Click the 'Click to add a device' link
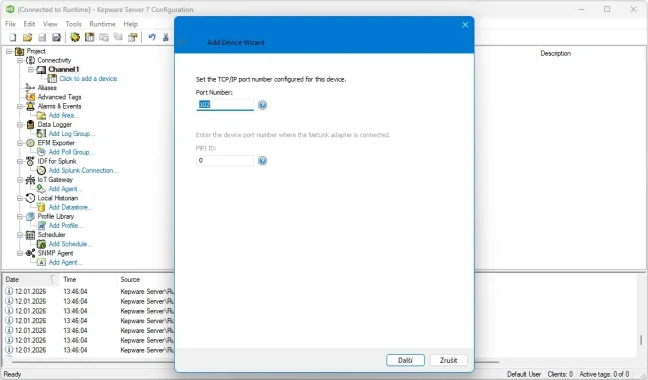Screen dimensions: 648x380 click(89, 78)
